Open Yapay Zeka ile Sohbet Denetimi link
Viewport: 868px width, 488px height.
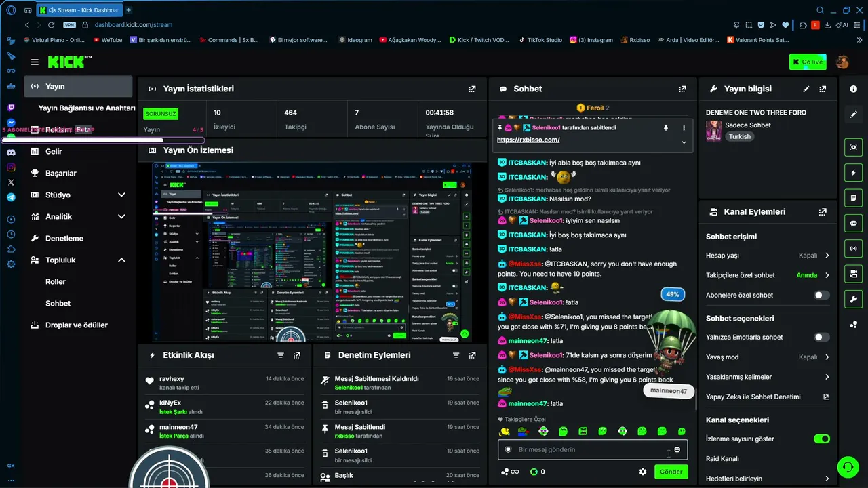768,396
